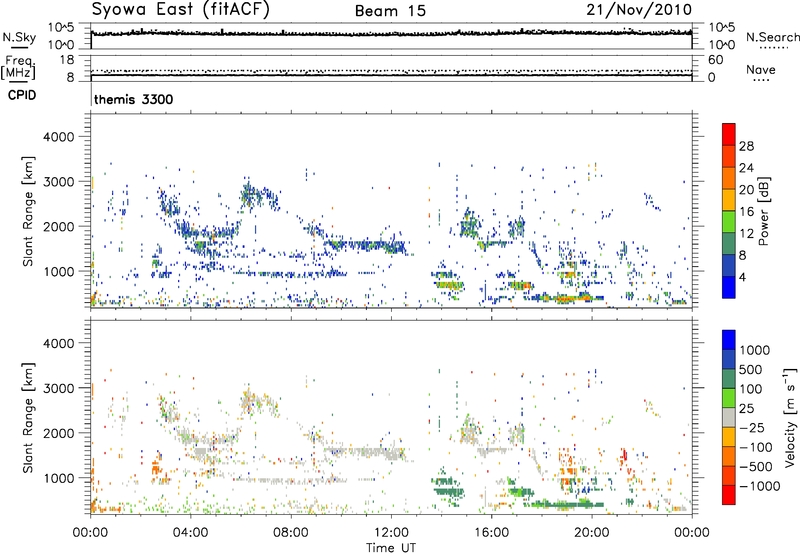The width and height of the screenshot is (800, 554).
Task: Click the 'Slant Range [km]' label of the velocity panel
Action: [x=28, y=418]
